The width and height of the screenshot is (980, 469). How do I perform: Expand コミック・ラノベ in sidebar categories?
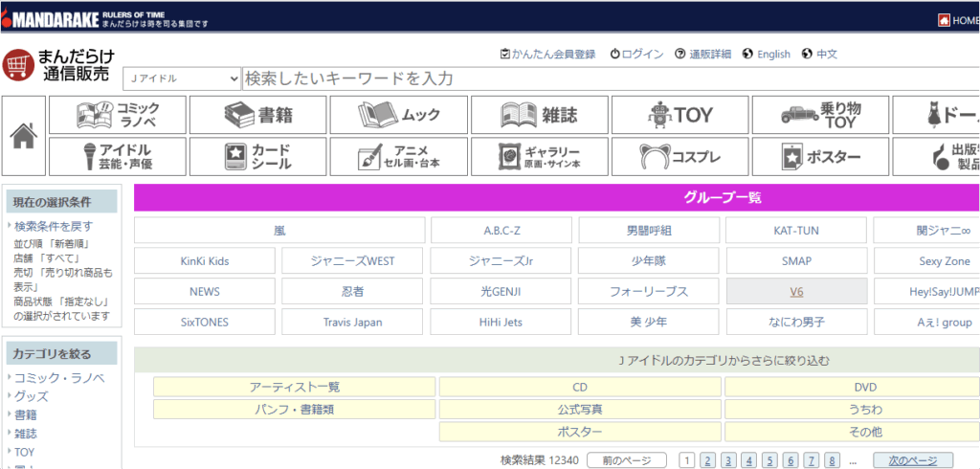click(x=59, y=378)
